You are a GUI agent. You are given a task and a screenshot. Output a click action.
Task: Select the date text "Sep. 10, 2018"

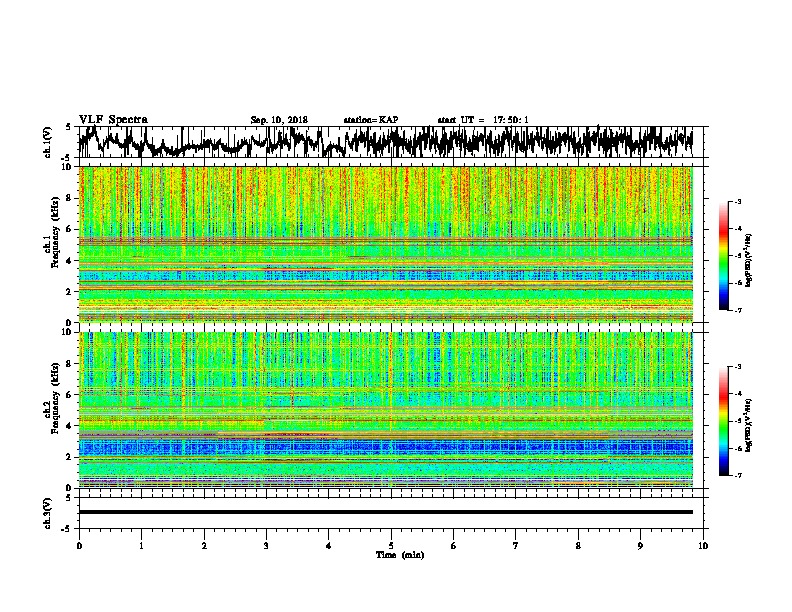[279, 120]
